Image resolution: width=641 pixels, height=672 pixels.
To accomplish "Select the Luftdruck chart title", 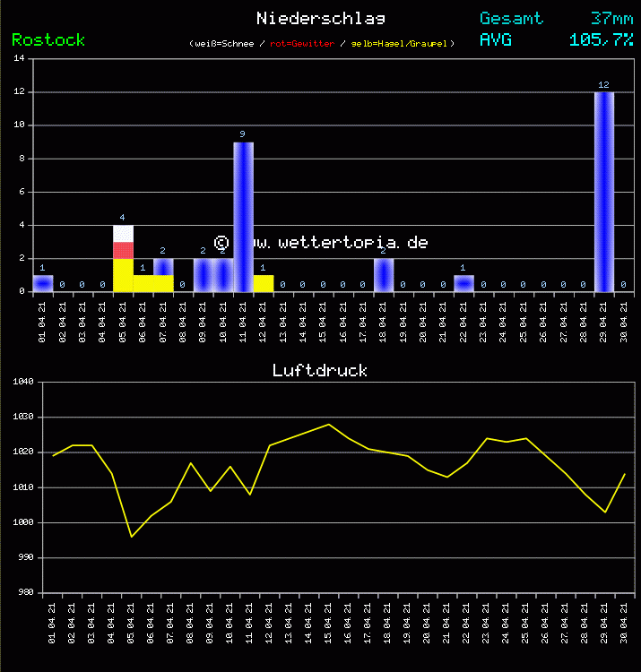I will pyautogui.click(x=320, y=370).
